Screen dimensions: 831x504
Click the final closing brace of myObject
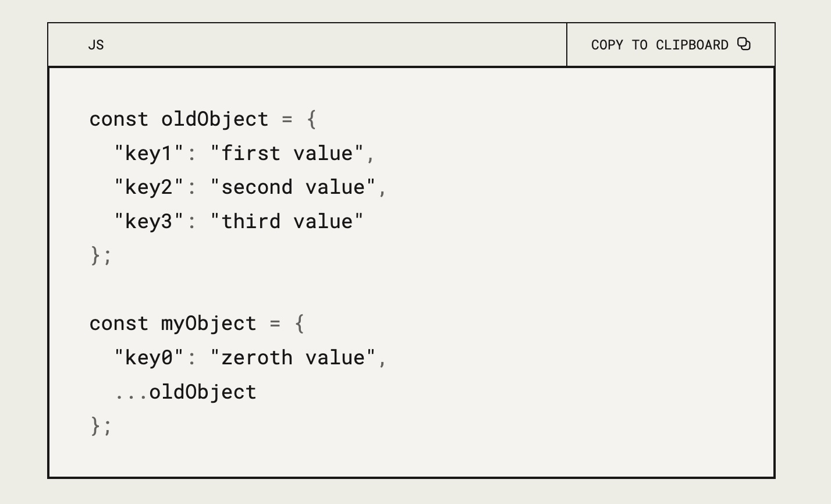click(x=95, y=425)
